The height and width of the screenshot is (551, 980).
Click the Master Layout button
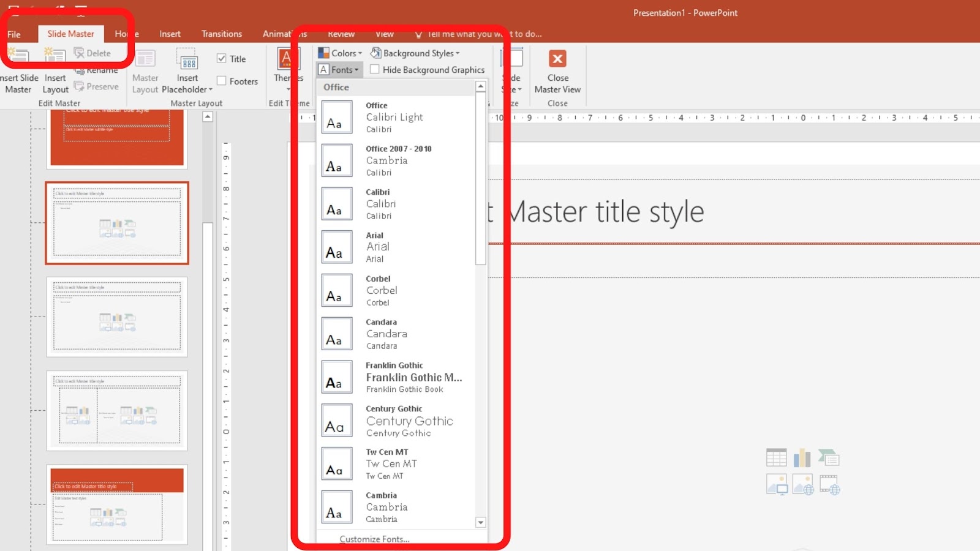tap(145, 72)
